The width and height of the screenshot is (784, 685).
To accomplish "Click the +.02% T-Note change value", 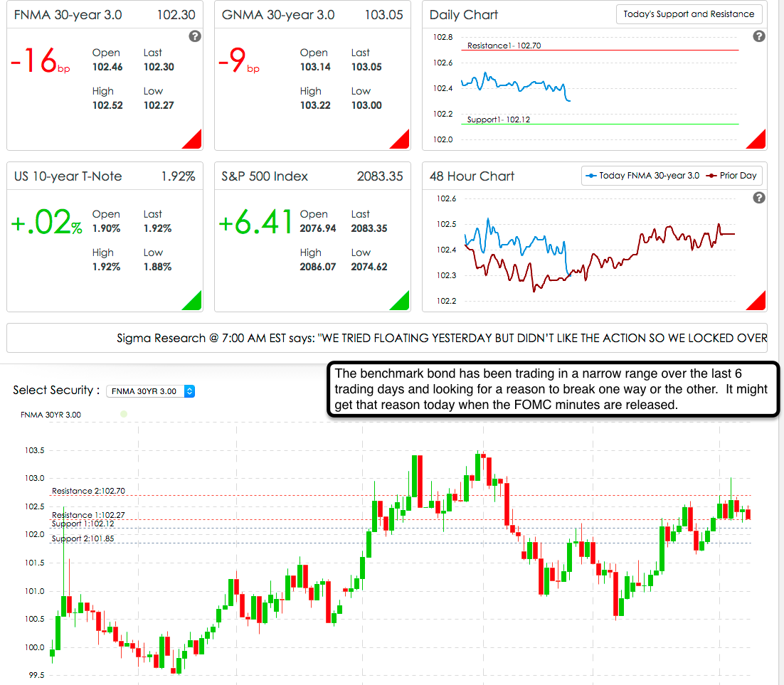I will pyautogui.click(x=46, y=223).
